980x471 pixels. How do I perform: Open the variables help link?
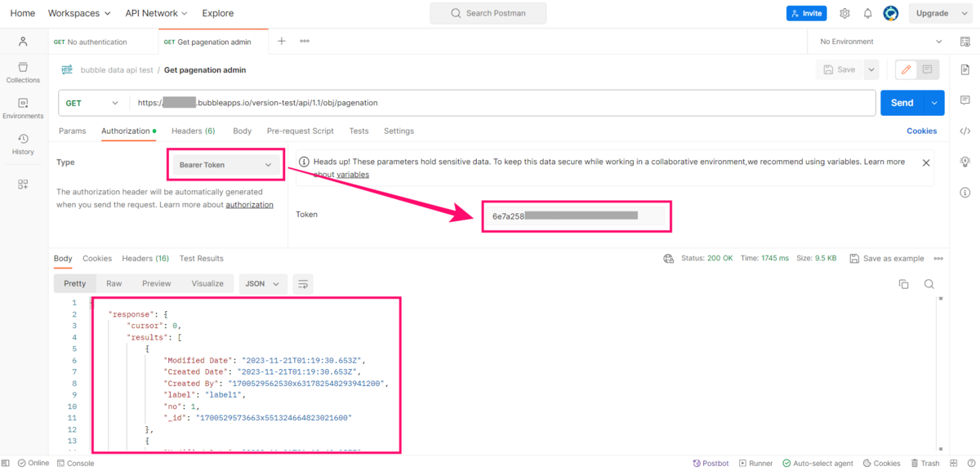353,175
